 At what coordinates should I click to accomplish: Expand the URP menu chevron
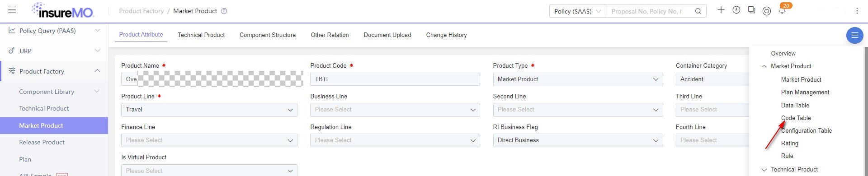pos(97,51)
